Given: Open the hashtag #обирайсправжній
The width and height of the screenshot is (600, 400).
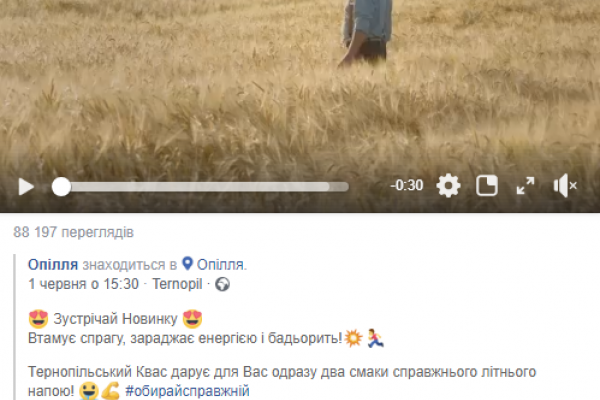Looking at the screenshot, I should 188,391.
